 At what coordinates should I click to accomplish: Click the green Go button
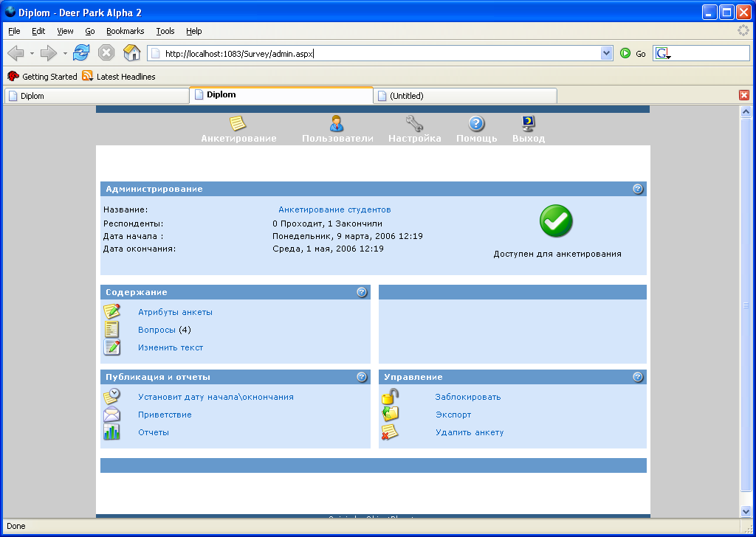coord(633,53)
